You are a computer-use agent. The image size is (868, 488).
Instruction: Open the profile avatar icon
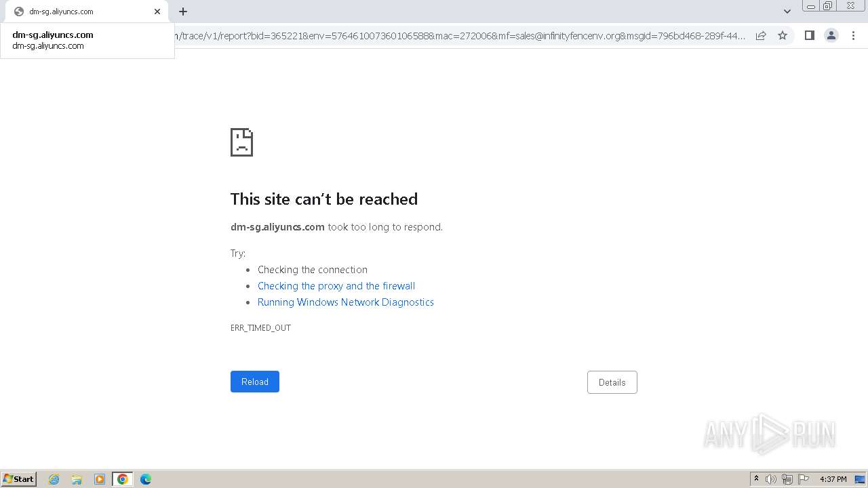coord(831,35)
